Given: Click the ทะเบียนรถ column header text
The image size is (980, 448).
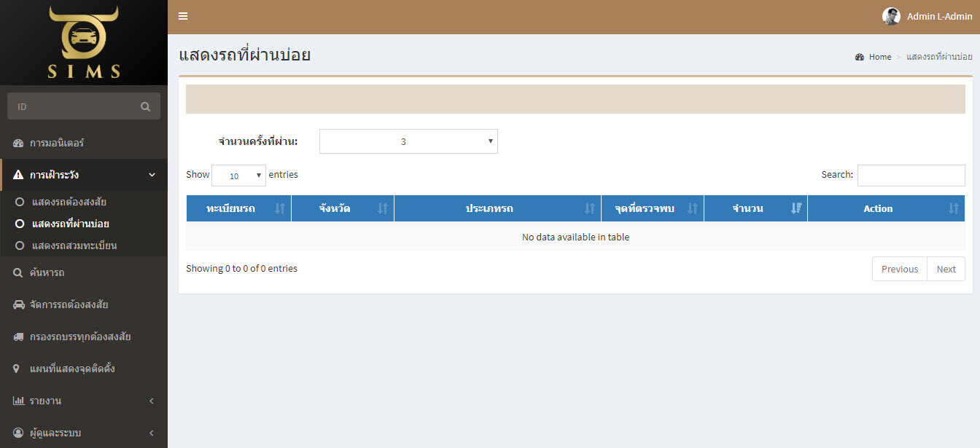Looking at the screenshot, I should pyautogui.click(x=230, y=208).
